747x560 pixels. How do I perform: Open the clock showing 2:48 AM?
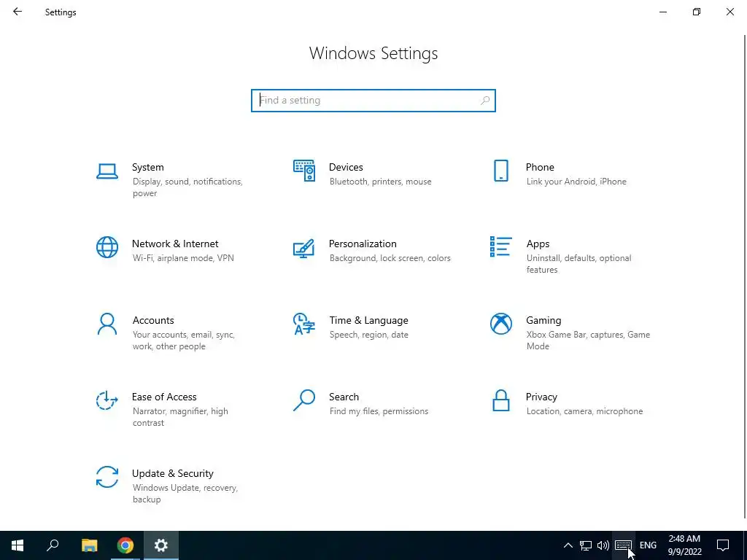click(684, 545)
